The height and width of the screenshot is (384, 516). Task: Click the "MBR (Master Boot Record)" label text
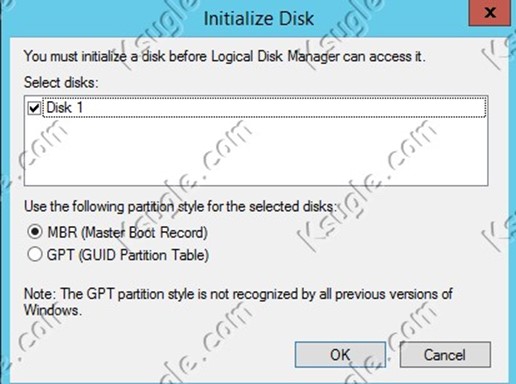[128, 232]
